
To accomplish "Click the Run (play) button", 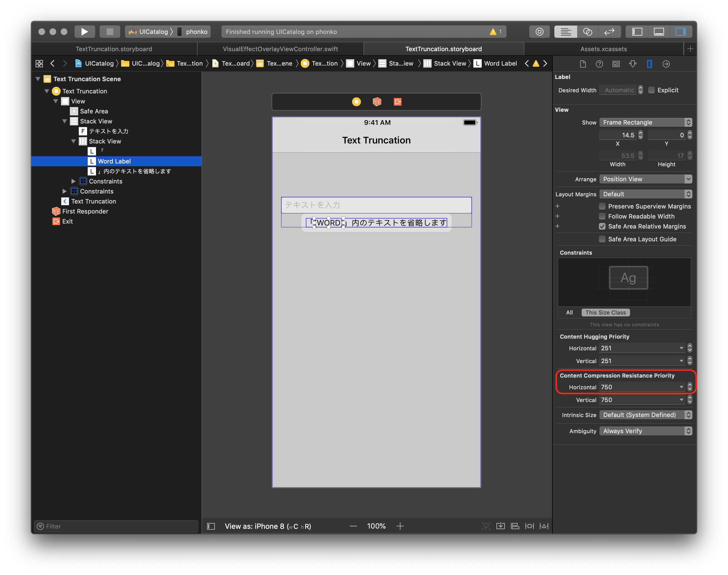I will pyautogui.click(x=84, y=32).
